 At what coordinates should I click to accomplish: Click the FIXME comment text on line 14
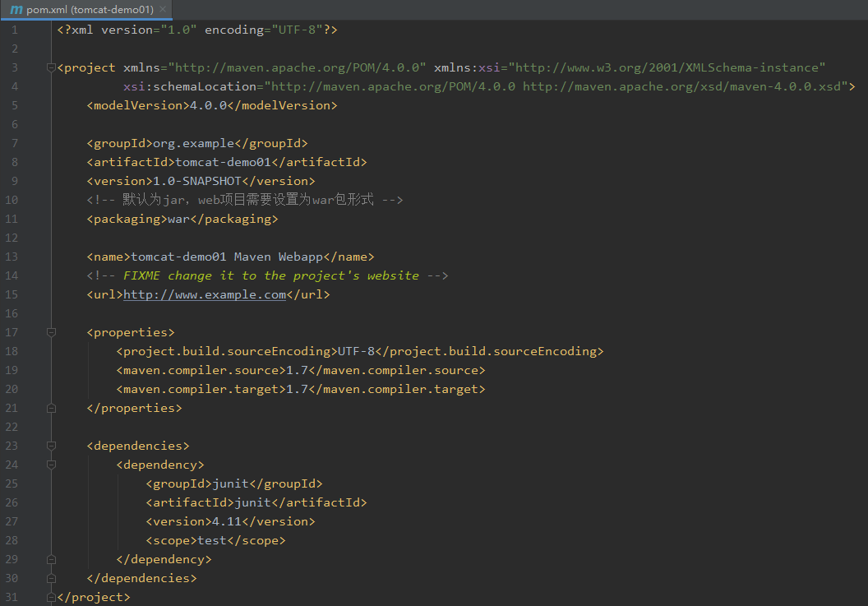pos(270,275)
